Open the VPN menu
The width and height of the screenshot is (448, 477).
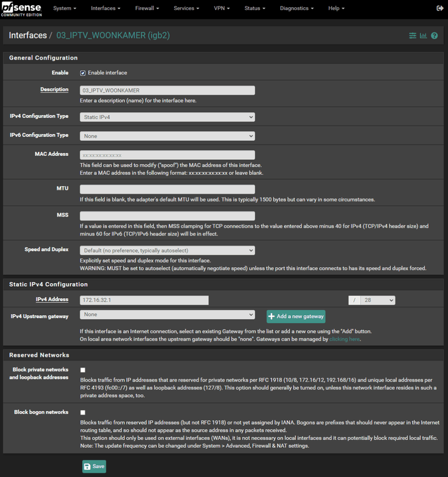click(x=221, y=8)
